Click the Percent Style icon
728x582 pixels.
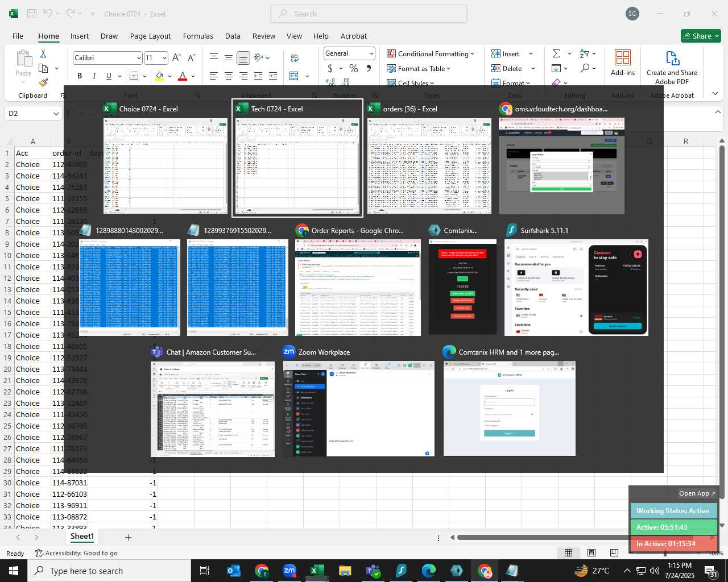[354, 68]
